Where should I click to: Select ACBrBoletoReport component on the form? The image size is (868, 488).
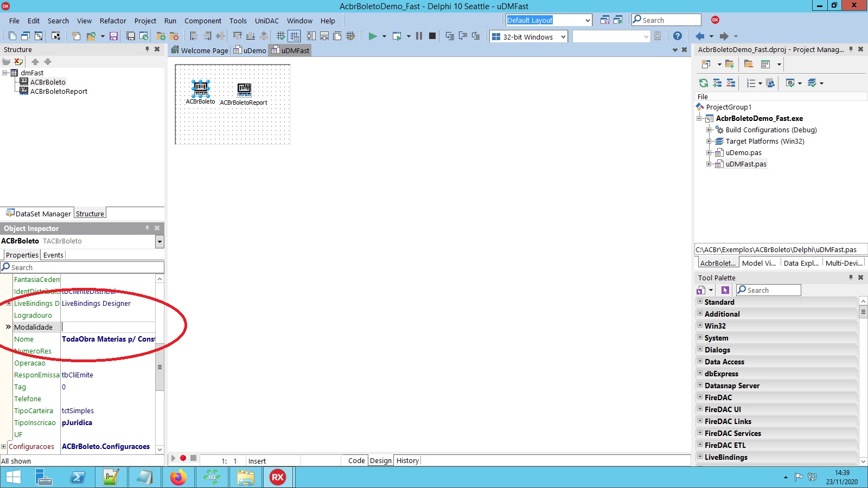(244, 89)
